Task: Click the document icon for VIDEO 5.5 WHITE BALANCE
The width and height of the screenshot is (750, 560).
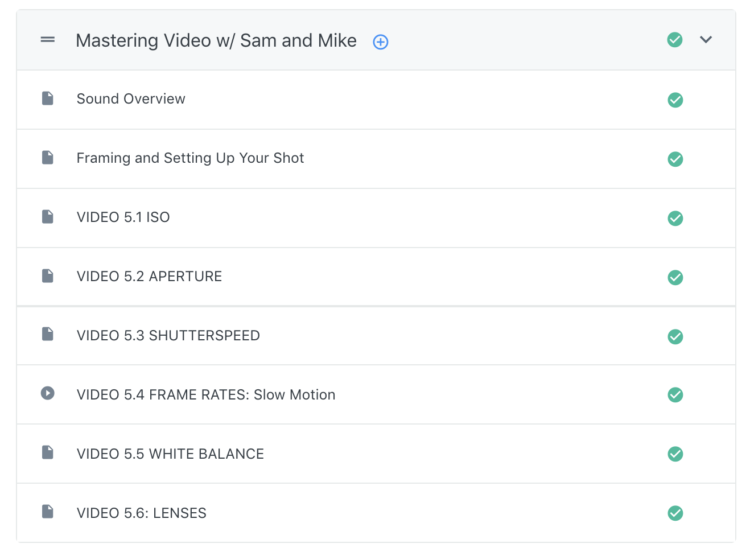Action: pos(48,452)
